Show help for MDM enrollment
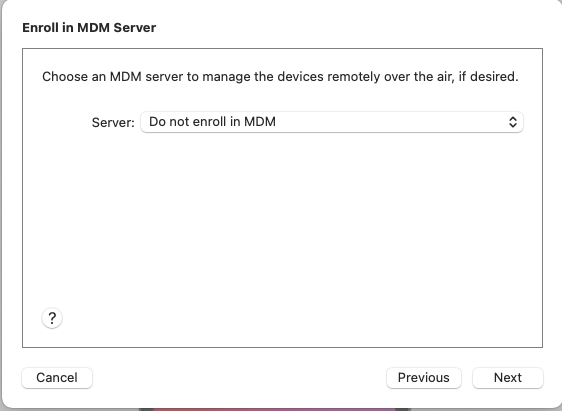Screen dimensions: 562x411 pos(52,318)
